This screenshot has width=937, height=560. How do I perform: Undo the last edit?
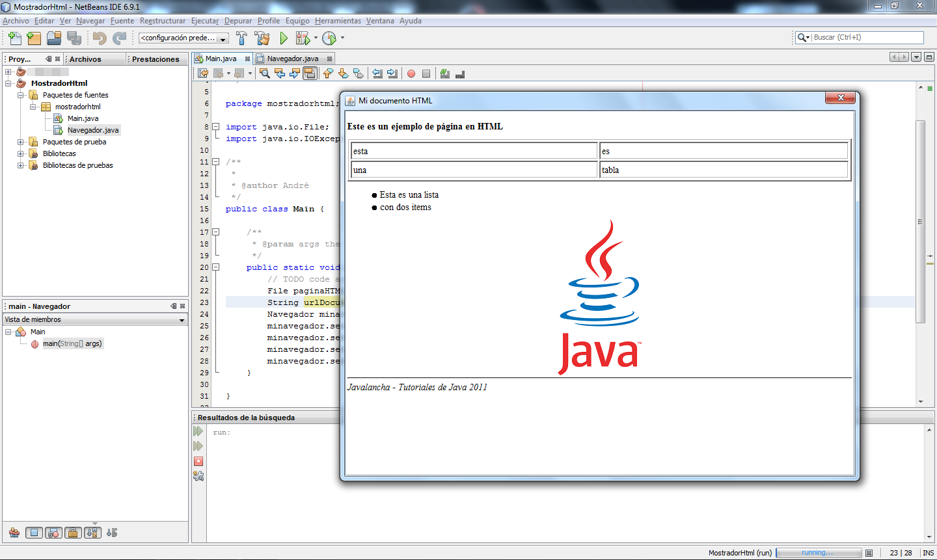click(x=99, y=38)
